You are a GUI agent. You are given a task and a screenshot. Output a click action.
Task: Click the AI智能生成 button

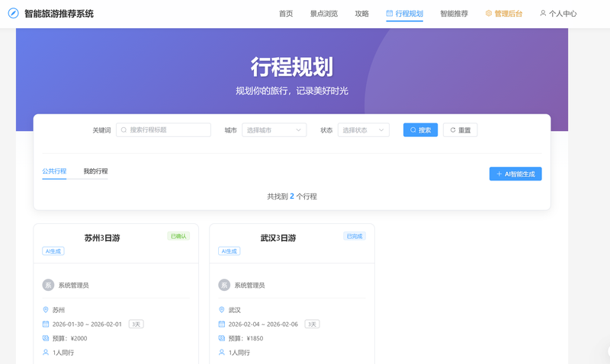[515, 174]
